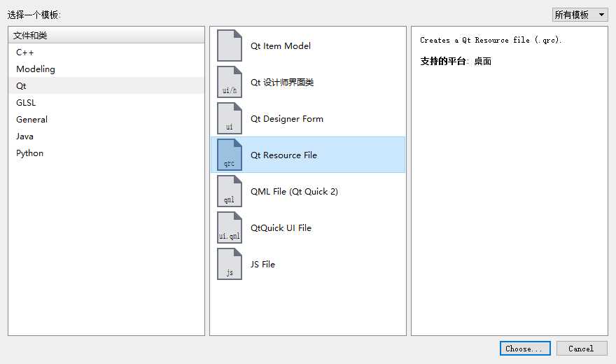The image size is (616, 364).
Task: Click the 'Creates a Qt Resource file' description
Action: pos(491,40)
